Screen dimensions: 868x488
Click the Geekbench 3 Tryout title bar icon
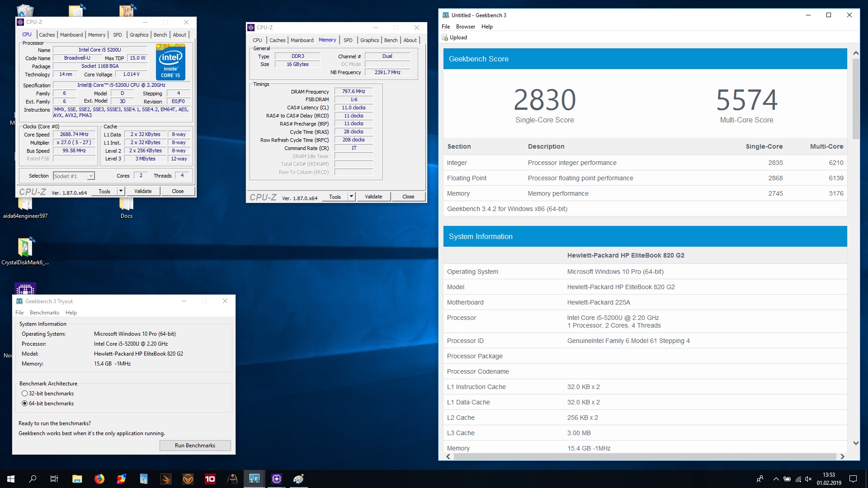19,301
